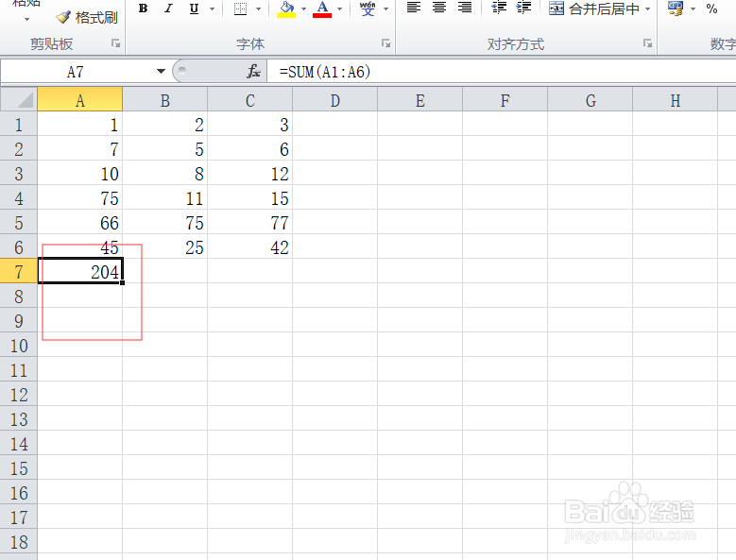Apply yellow fill color bucket

click(x=286, y=8)
